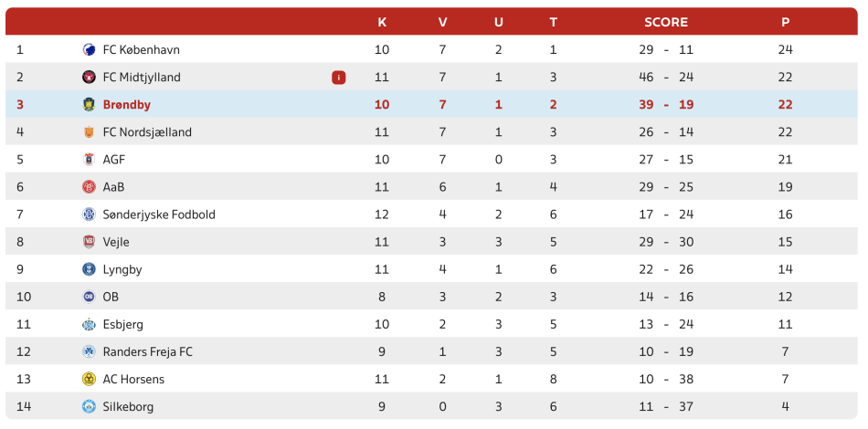The height and width of the screenshot is (429, 868).
Task: Select the highlighted Brøndby team name
Action: pyautogui.click(x=127, y=104)
